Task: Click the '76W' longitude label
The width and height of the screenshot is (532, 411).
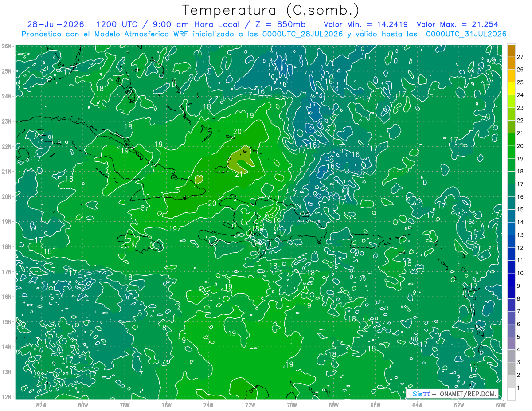Action: pyautogui.click(x=166, y=405)
